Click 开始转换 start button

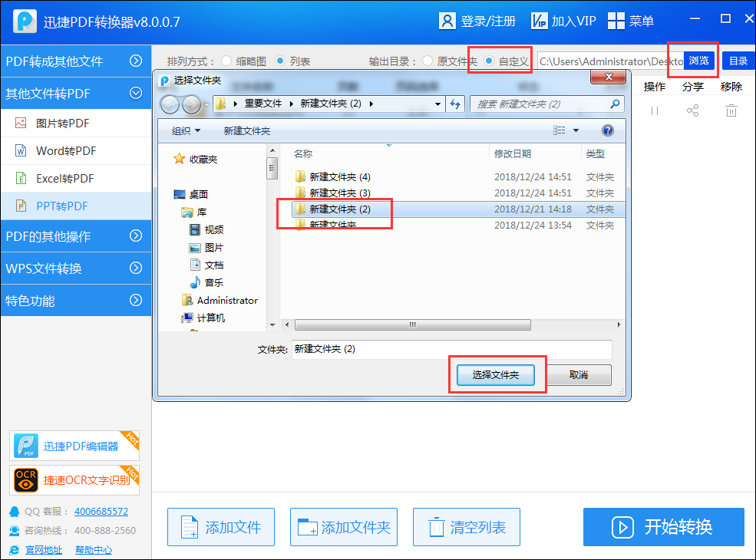pos(663,527)
